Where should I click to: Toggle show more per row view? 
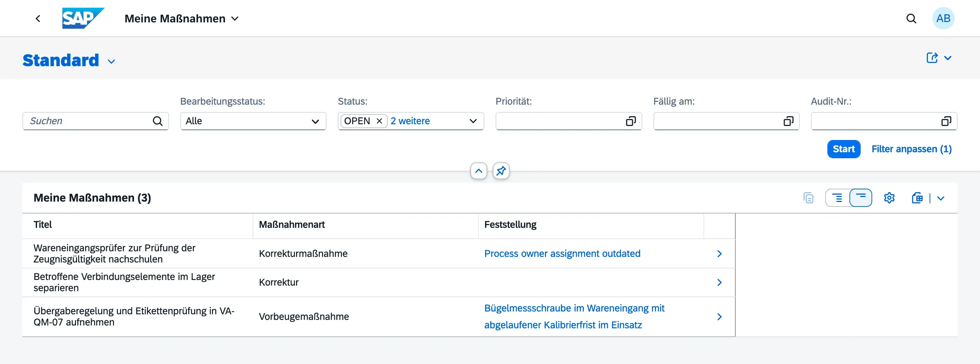point(837,198)
